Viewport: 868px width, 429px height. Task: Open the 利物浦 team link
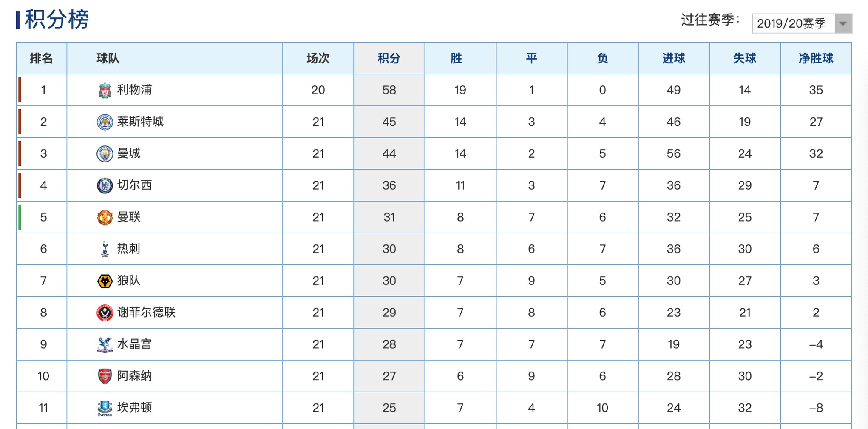coord(134,90)
